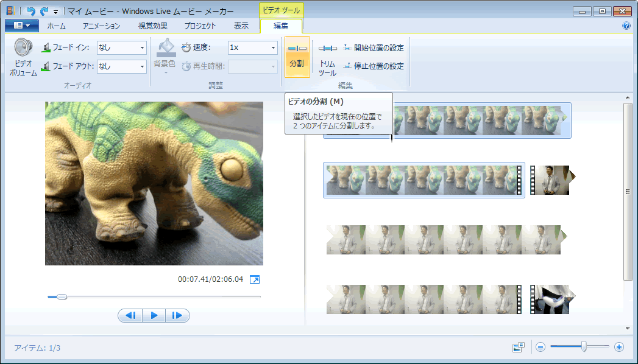Click the timeline zoom slider handle
Viewport: 638px width, 364px height.
coord(584,347)
